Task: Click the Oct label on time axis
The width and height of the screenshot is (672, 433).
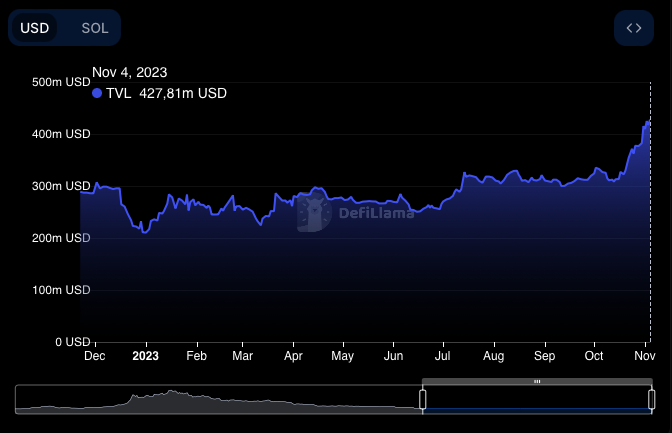Action: 594,355
